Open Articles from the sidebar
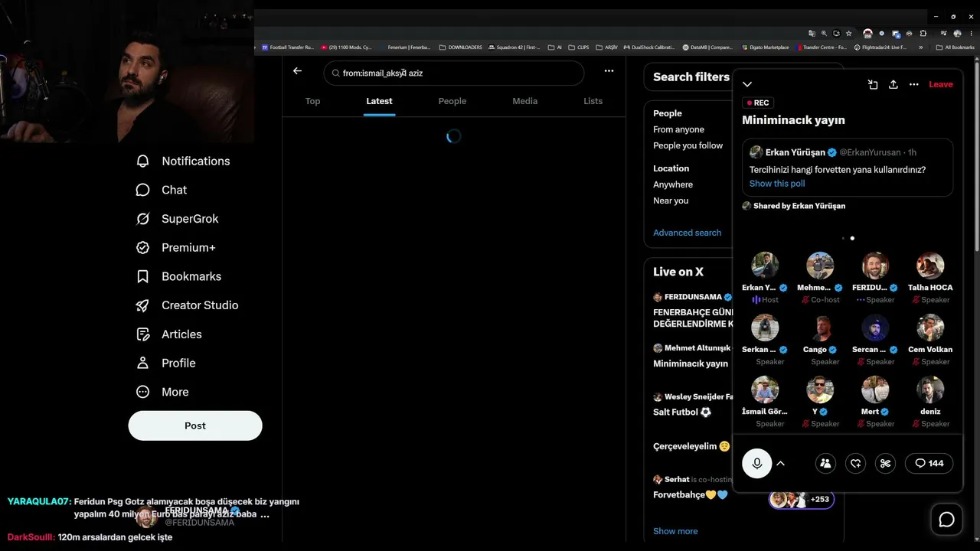The height and width of the screenshot is (551, 980). pos(168,334)
